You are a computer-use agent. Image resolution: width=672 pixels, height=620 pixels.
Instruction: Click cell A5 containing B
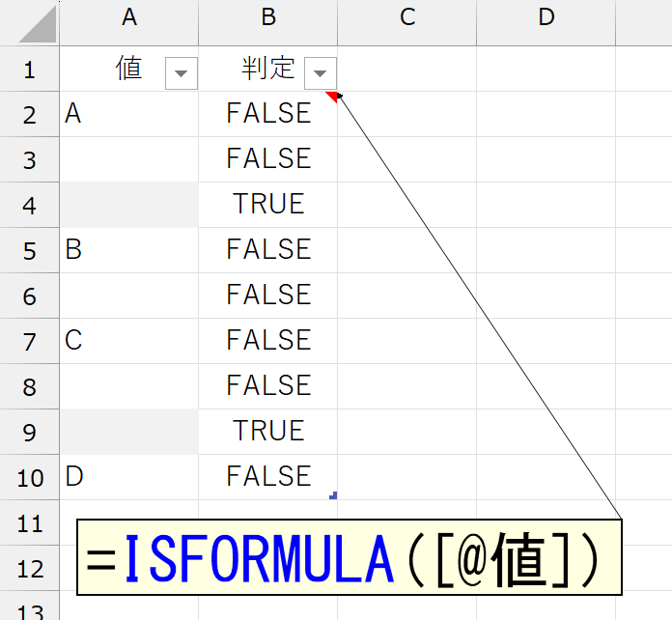129,251
